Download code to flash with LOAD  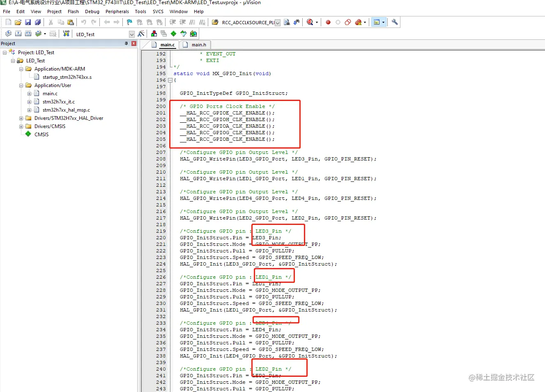click(66, 34)
